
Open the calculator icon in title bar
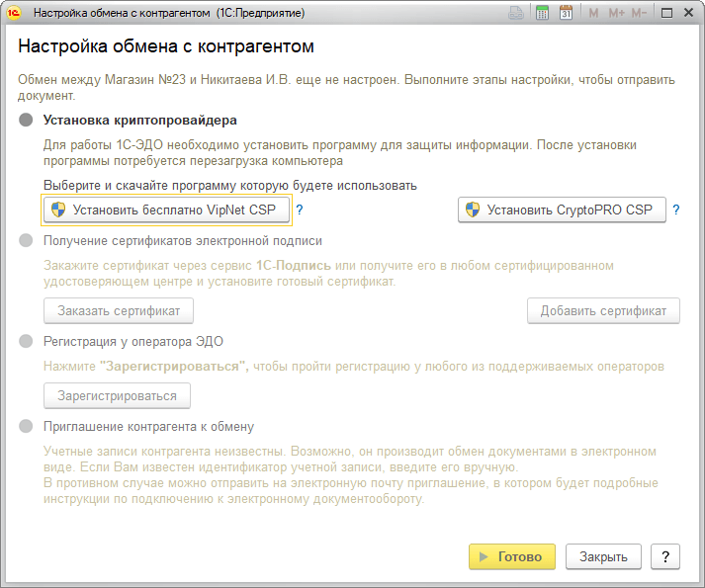(542, 13)
